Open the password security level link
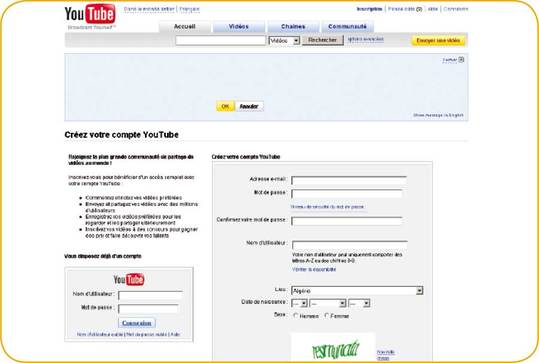 (x=327, y=207)
